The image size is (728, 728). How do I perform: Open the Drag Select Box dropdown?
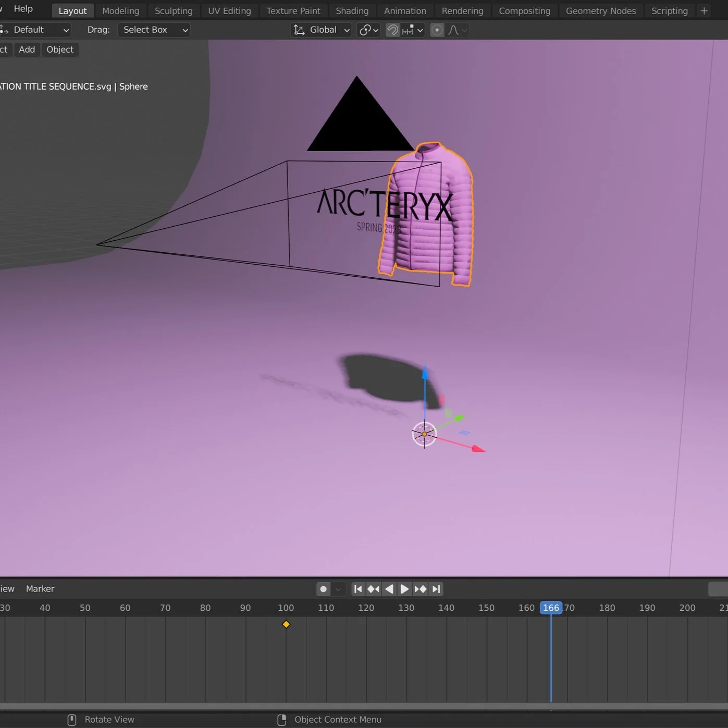pyautogui.click(x=154, y=30)
